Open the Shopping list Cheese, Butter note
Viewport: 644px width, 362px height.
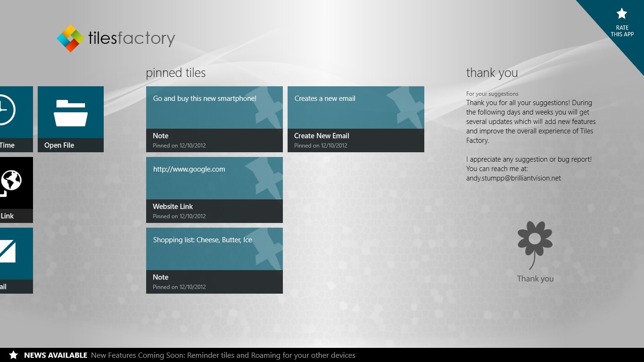coord(215,261)
